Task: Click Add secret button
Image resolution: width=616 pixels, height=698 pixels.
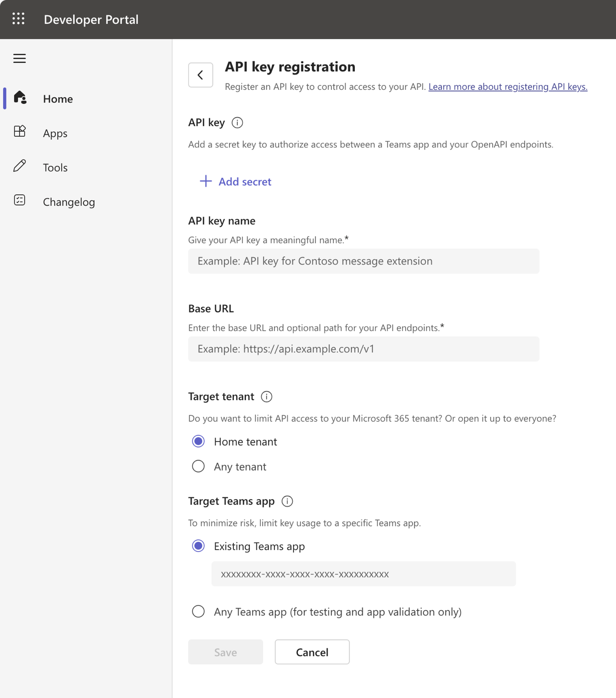Action: (236, 182)
